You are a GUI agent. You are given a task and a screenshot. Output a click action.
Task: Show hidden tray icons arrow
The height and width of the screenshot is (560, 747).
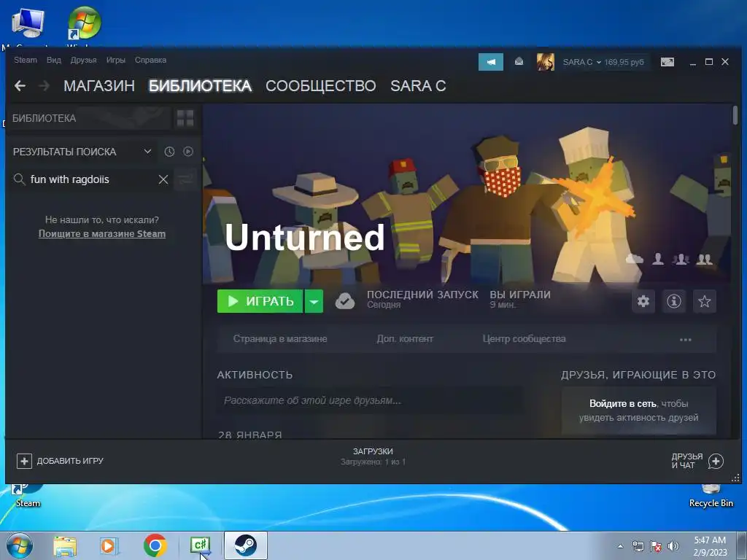[620, 546]
